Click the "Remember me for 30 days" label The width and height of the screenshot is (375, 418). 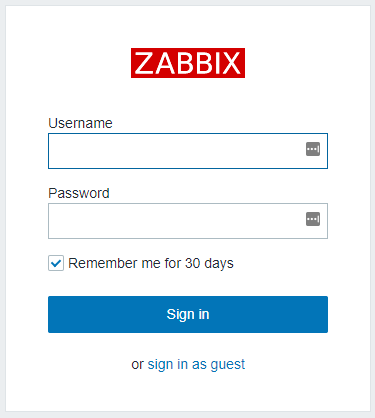151,263
